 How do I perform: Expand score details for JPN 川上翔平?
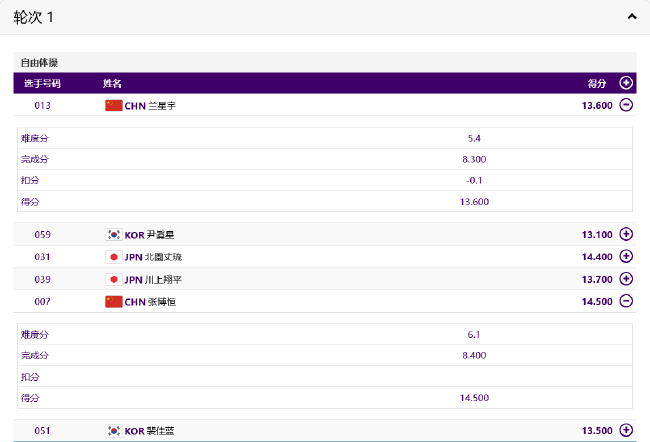tap(626, 279)
